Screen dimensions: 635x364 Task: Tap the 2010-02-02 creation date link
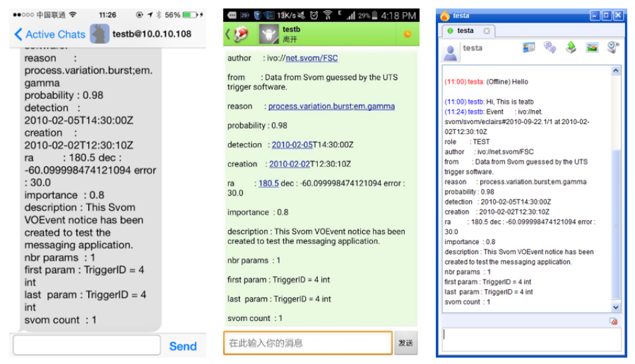pos(289,164)
